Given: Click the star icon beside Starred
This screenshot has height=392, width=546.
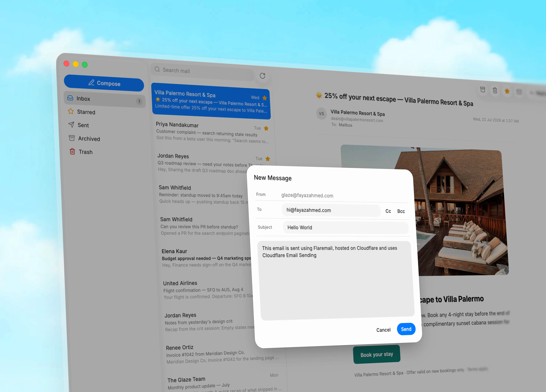Looking at the screenshot, I should pos(71,111).
